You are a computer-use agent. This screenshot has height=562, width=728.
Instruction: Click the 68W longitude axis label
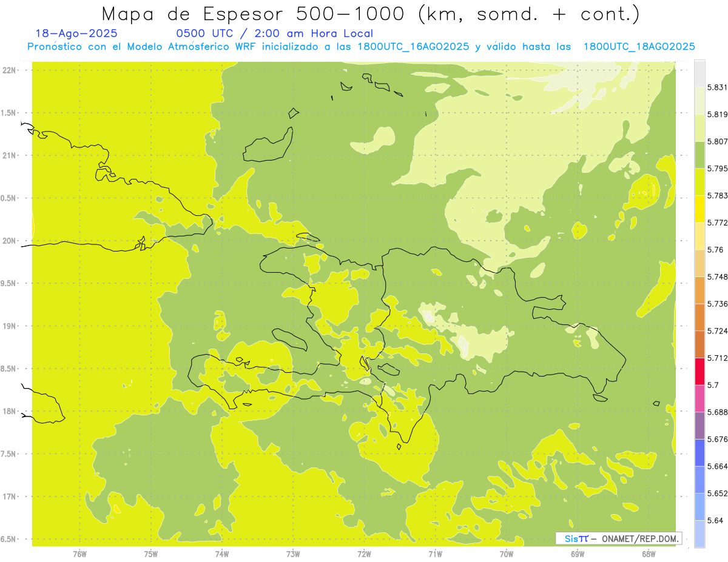click(649, 554)
